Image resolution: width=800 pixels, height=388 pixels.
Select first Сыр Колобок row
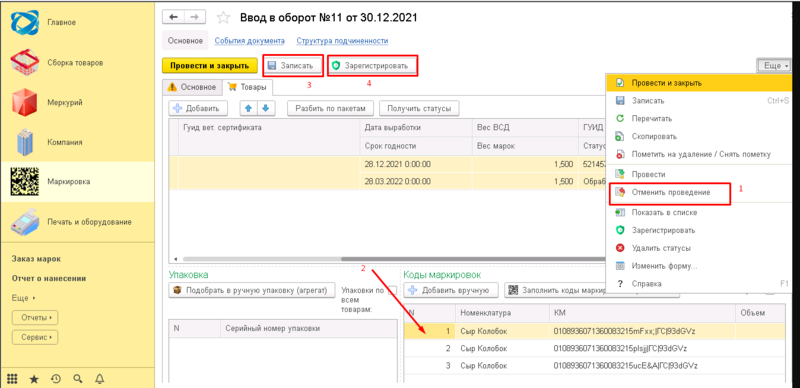tap(594, 331)
